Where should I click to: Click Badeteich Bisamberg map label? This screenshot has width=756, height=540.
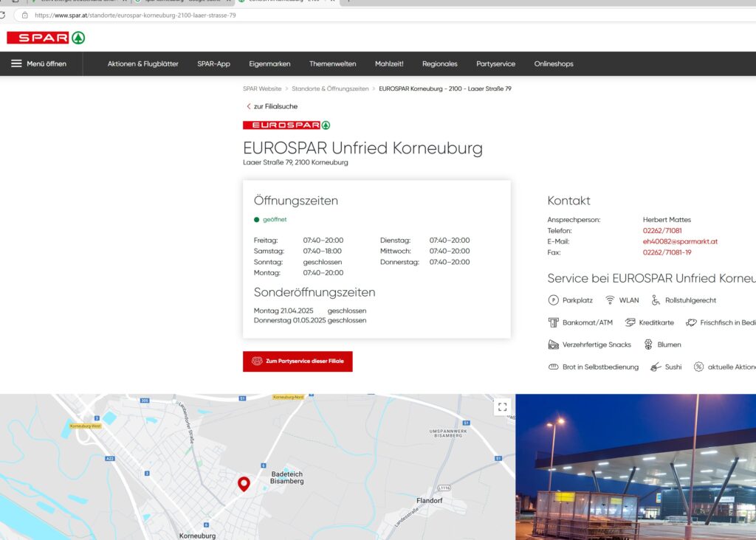click(287, 477)
